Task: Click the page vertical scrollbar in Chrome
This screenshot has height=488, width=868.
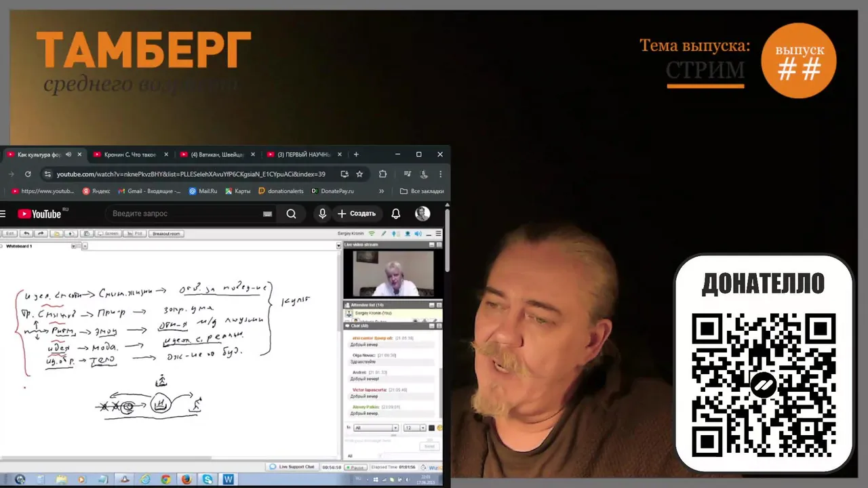Action: tap(446, 241)
